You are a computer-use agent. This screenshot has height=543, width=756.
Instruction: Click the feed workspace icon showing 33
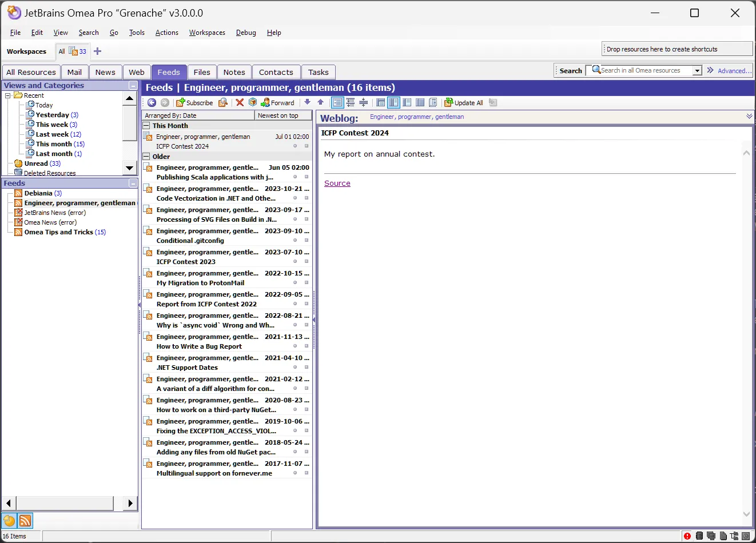click(73, 51)
